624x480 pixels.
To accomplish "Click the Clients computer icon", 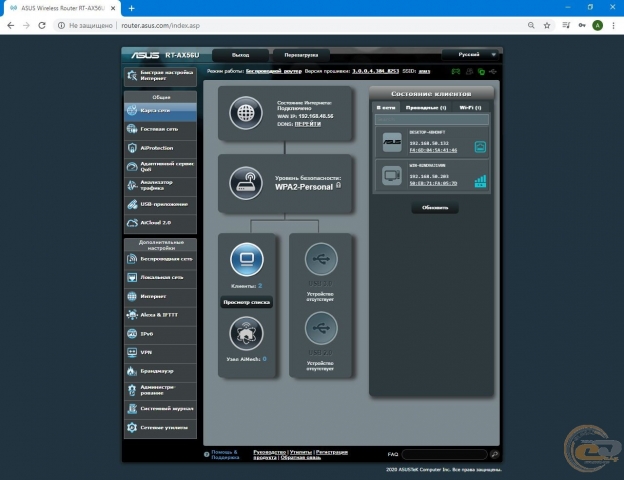I will (247, 260).
